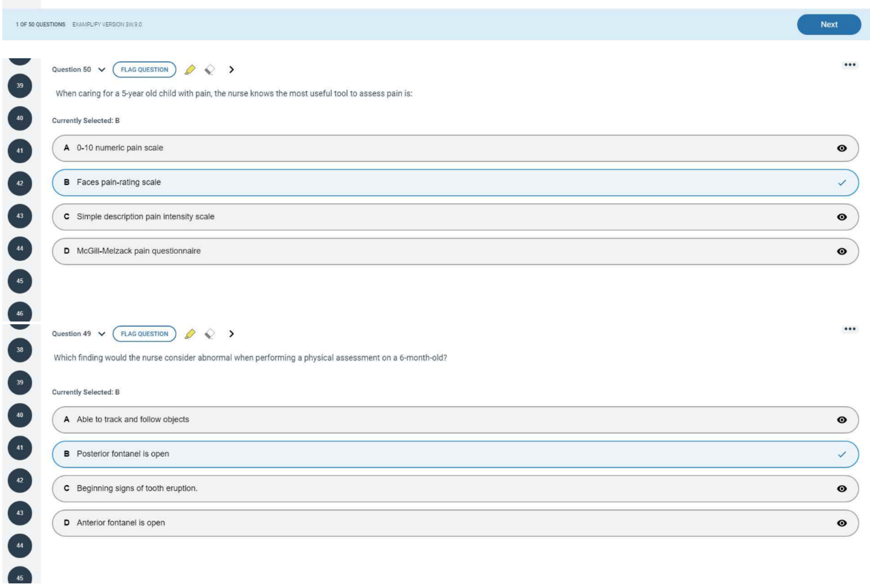Viewport: 870px width, 588px height.
Task: Toggle eye icon for 'Anterior fontanel is open'
Action: click(x=842, y=523)
